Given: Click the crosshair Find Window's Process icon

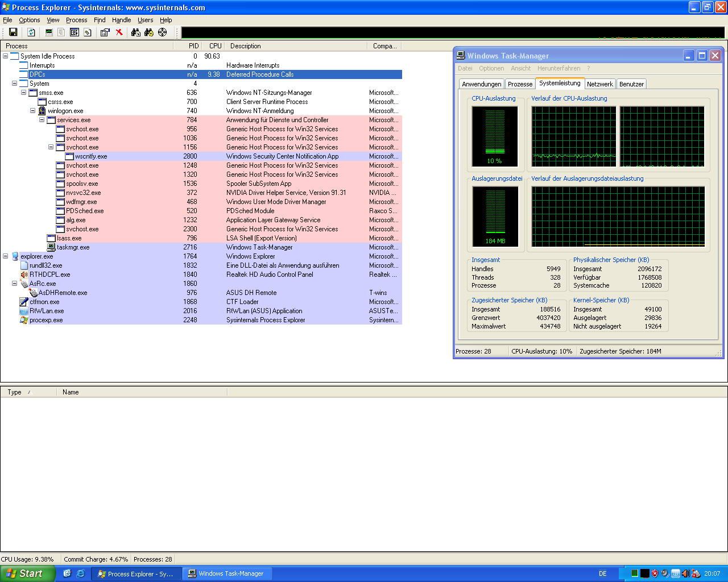Looking at the screenshot, I should click(162, 32).
